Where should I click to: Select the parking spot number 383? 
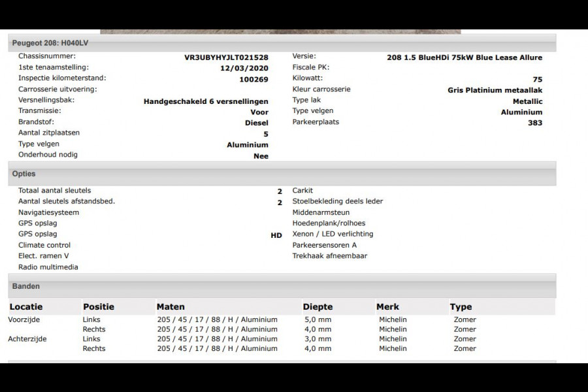[534, 123]
